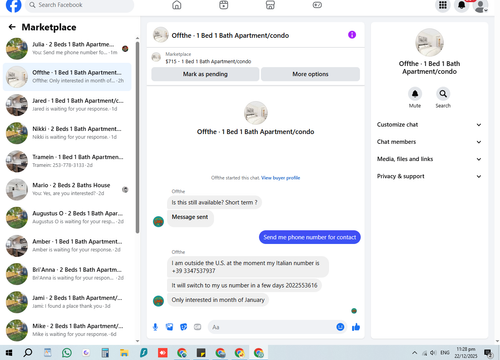Open Windows taskbar search
This screenshot has width=500, height=360.
(28, 353)
